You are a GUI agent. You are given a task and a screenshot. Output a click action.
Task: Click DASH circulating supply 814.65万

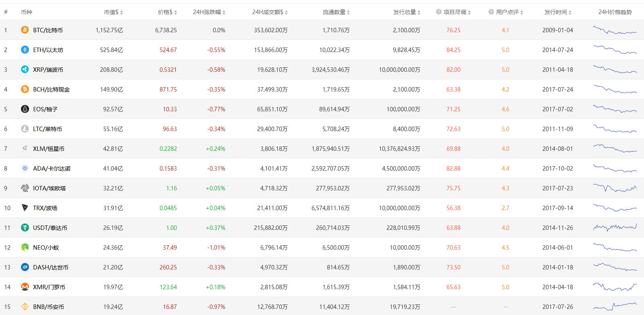point(338,267)
